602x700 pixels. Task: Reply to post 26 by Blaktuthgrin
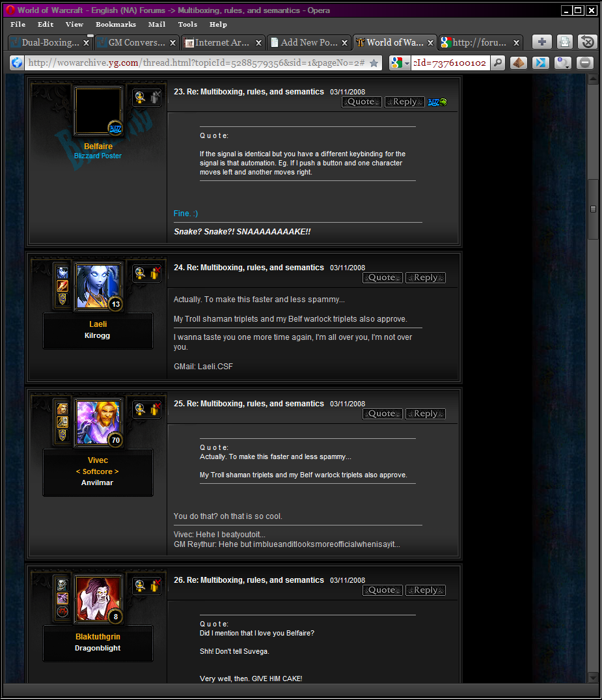(425, 590)
